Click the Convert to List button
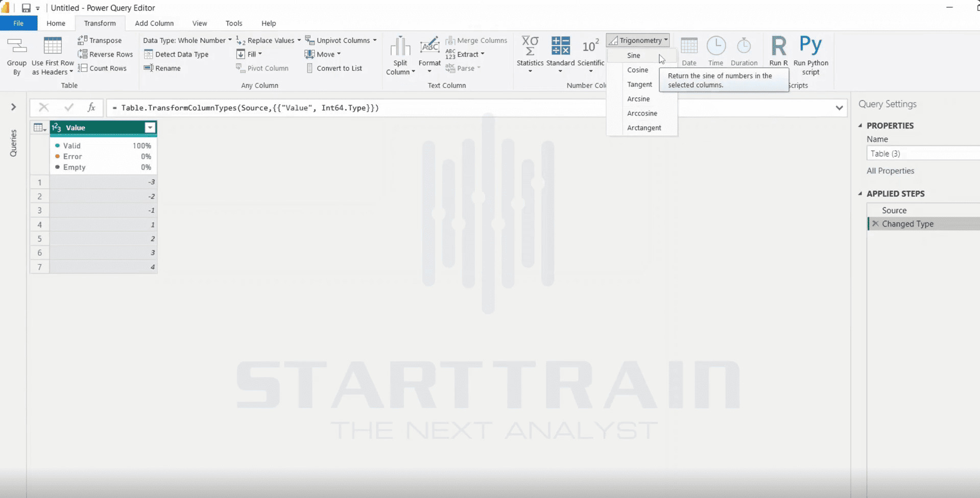This screenshot has height=498, width=980. pos(334,68)
